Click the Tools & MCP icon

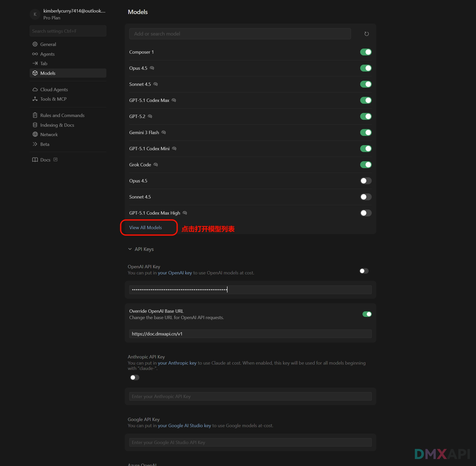35,99
